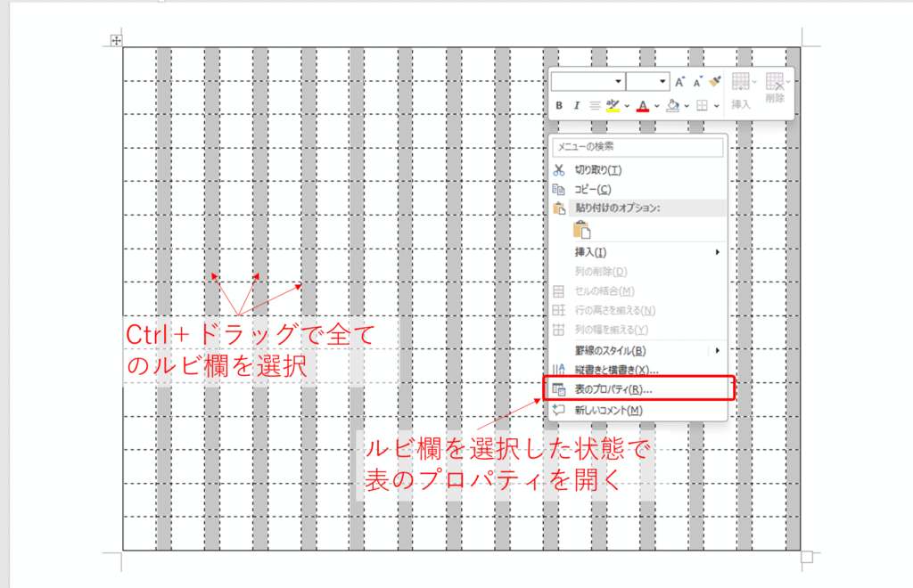Select 列の削除(D) menu entry
The image size is (913, 588).
tap(638, 272)
